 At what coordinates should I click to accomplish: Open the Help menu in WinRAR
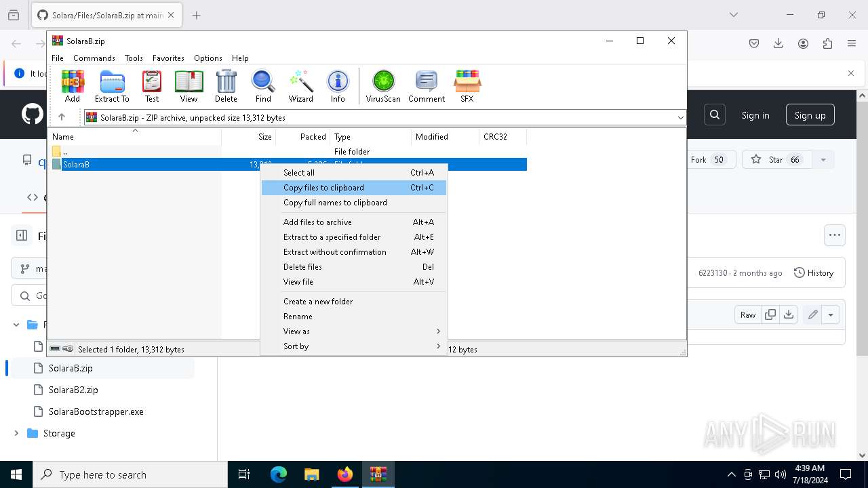(x=240, y=58)
